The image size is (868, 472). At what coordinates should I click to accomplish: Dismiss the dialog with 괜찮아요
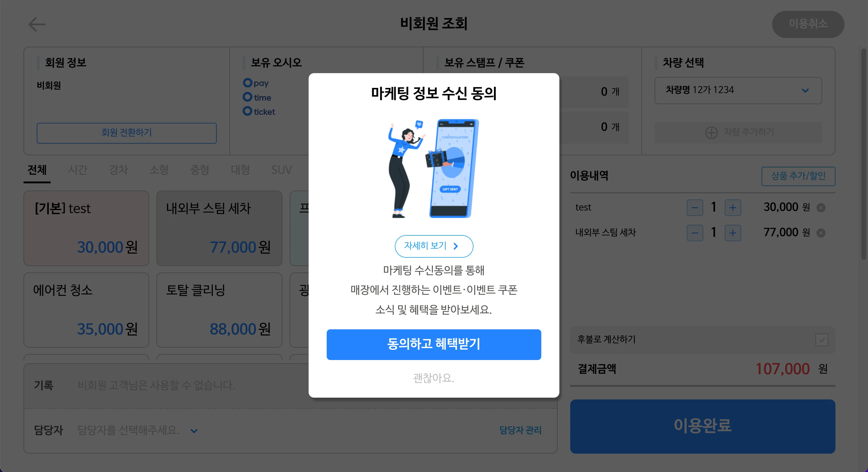click(434, 378)
